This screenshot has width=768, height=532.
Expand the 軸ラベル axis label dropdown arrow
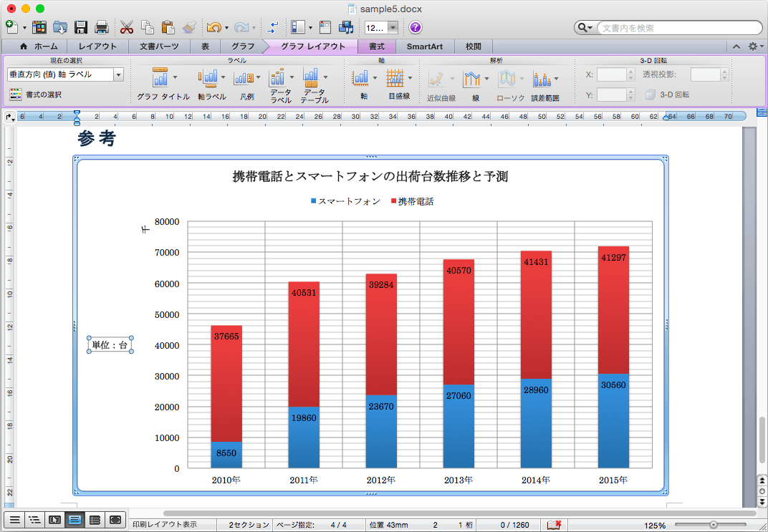[x=224, y=77]
